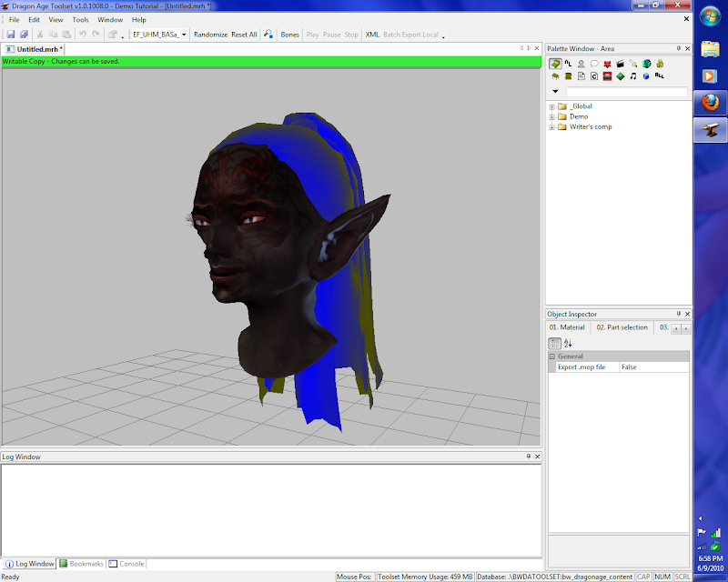Launch Firefox from the taskbar
Viewport: 728px width, 582px height.
point(711,102)
